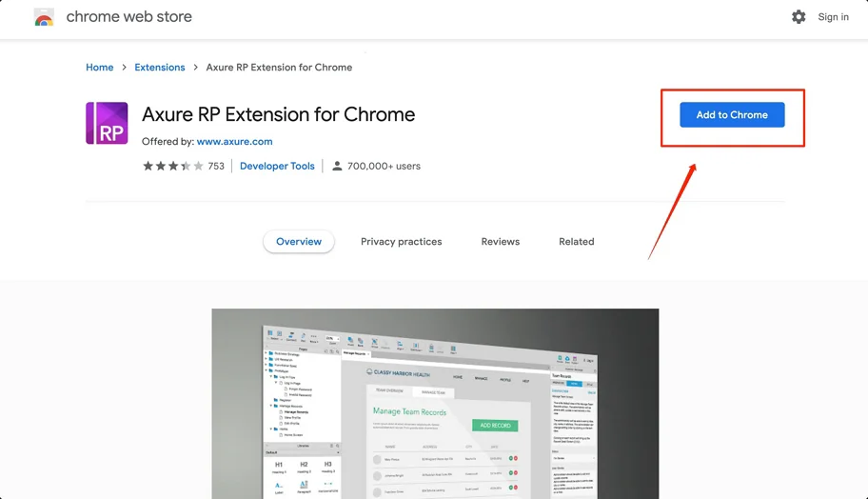This screenshot has width=868, height=499.
Task: Click the 700,000+ users text
Action: (x=384, y=166)
